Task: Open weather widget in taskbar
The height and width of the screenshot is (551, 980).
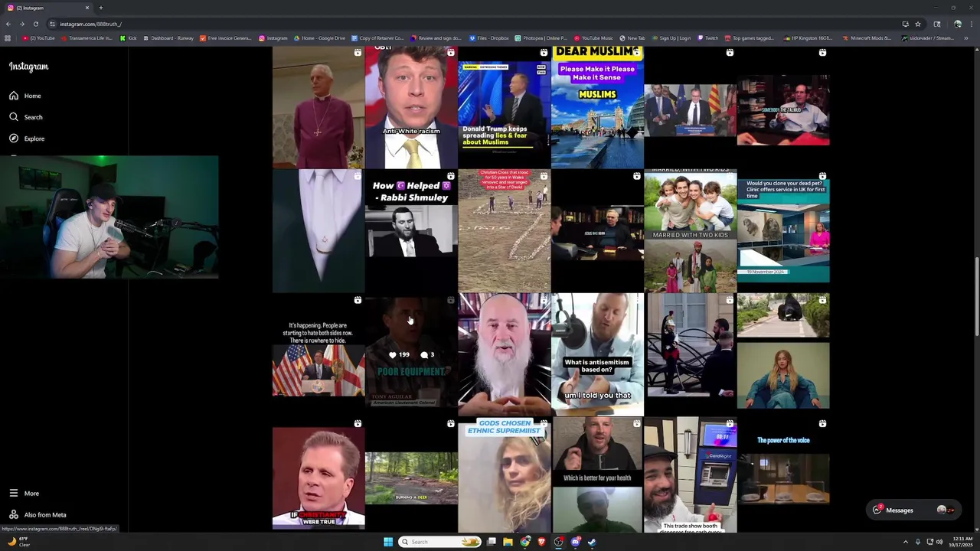Action: click(18, 542)
